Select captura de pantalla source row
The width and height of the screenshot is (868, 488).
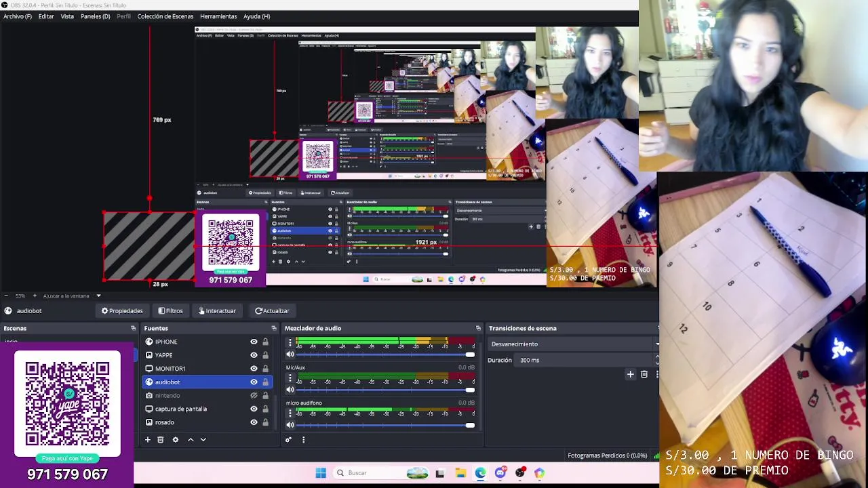point(207,409)
